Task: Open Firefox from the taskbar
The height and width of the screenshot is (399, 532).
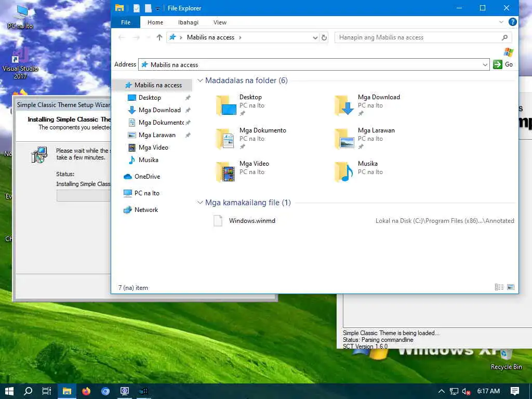Action: coord(86,391)
